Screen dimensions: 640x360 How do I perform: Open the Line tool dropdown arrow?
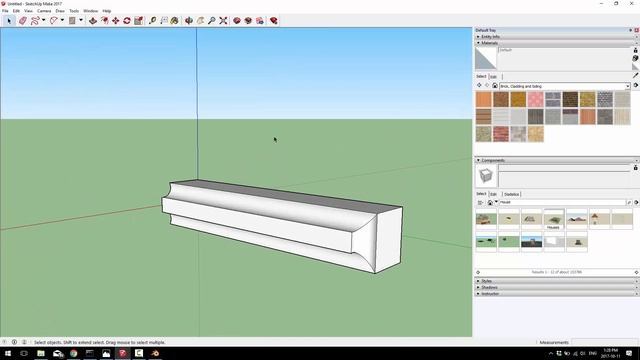click(43, 20)
